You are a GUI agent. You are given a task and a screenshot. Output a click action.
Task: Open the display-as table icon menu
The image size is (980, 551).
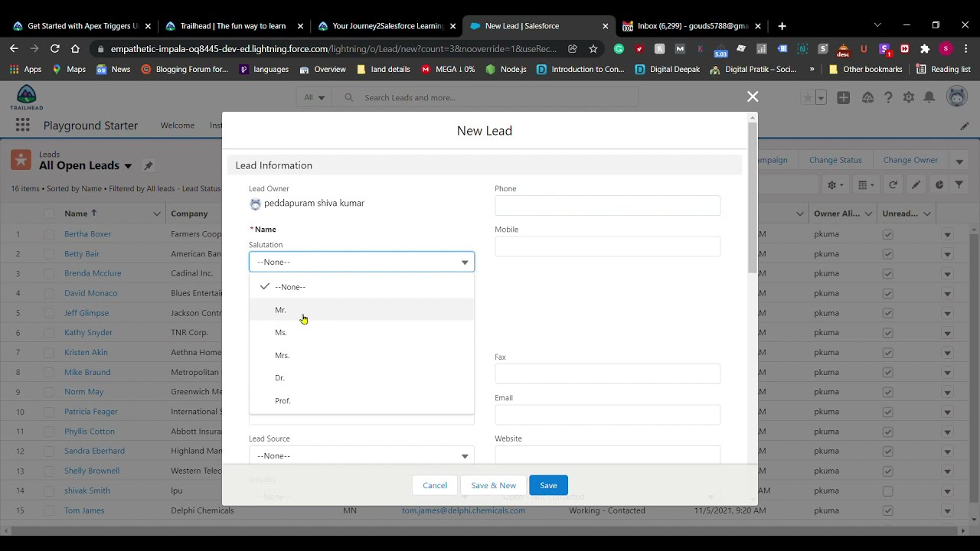pos(866,184)
